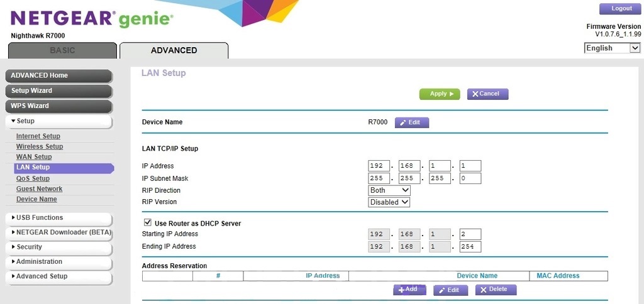644x304 pixels.
Task: Switch to the ADVANCED tab
Action: pyautogui.click(x=174, y=50)
